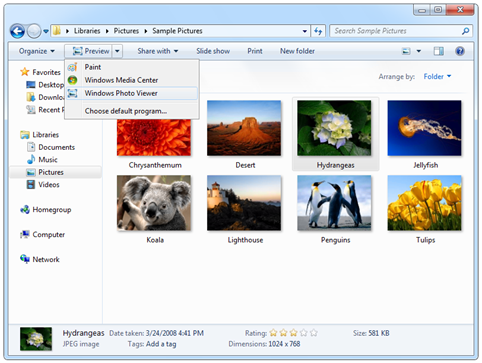Image resolution: width=482 pixels, height=363 pixels.
Task: Click the Network globe icon
Action: click(x=25, y=259)
